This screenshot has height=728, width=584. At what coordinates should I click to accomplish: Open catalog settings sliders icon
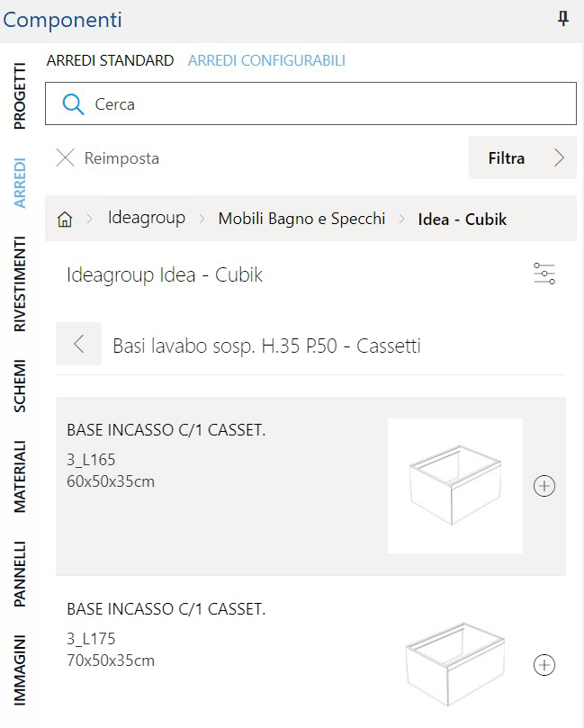click(544, 274)
